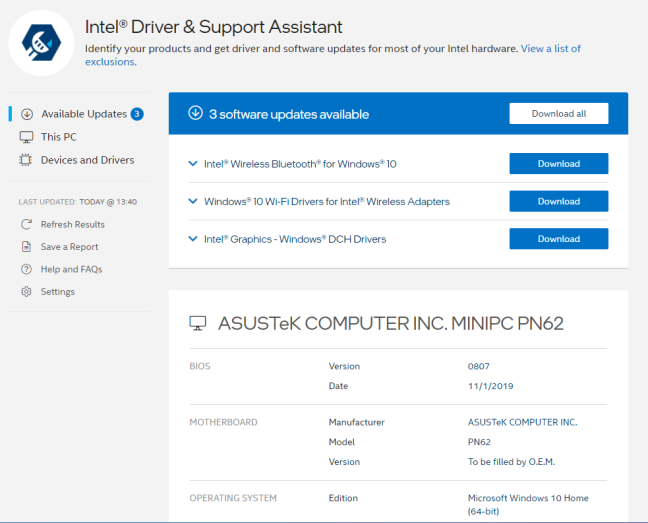Download the Intel Wireless Bluetooth driver
Viewport: 648px width, 523px height.
[x=559, y=164]
